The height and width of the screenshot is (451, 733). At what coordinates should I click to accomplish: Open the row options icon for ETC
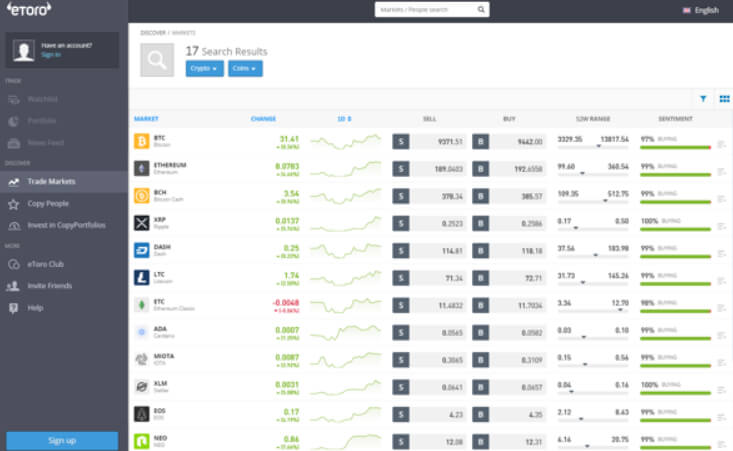(x=722, y=308)
